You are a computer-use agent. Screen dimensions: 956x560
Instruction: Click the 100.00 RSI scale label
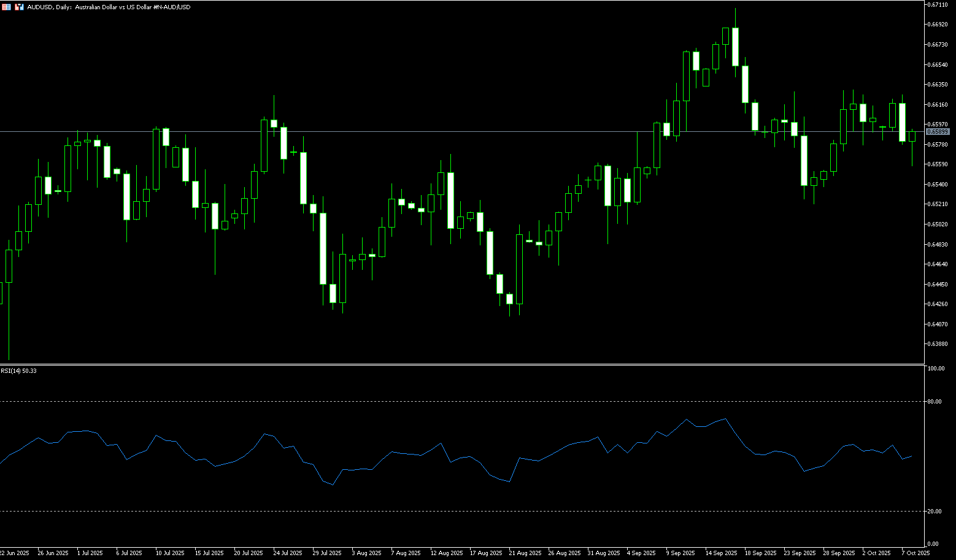(x=936, y=369)
